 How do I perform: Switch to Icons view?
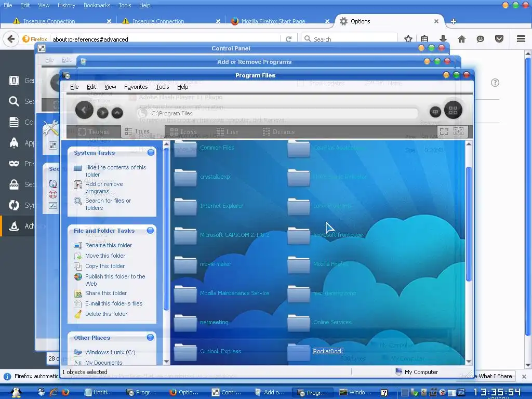pos(183,132)
